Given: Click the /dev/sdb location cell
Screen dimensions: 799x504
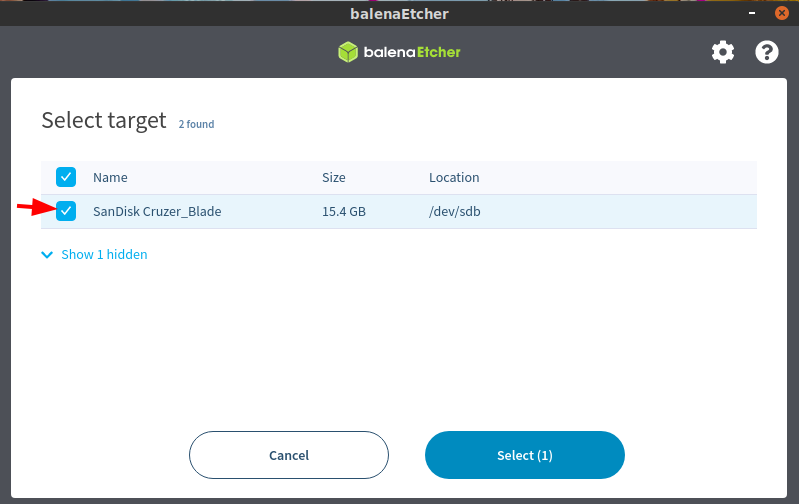Looking at the screenshot, I should (x=455, y=211).
